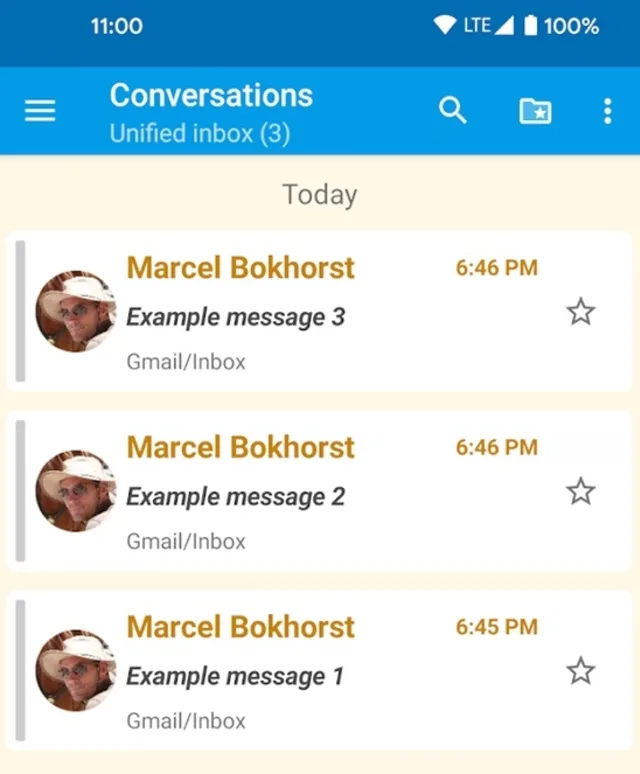Open the three-dot overflow menu

[607, 111]
